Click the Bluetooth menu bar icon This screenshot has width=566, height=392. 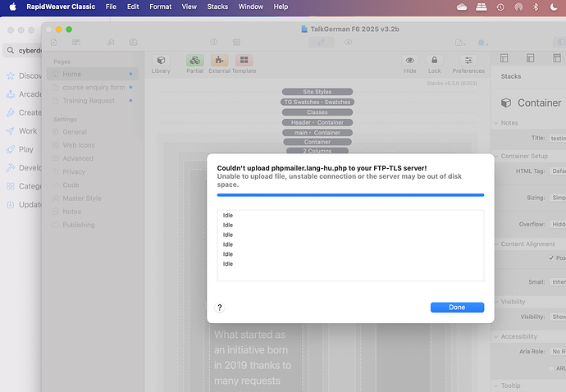(x=536, y=7)
